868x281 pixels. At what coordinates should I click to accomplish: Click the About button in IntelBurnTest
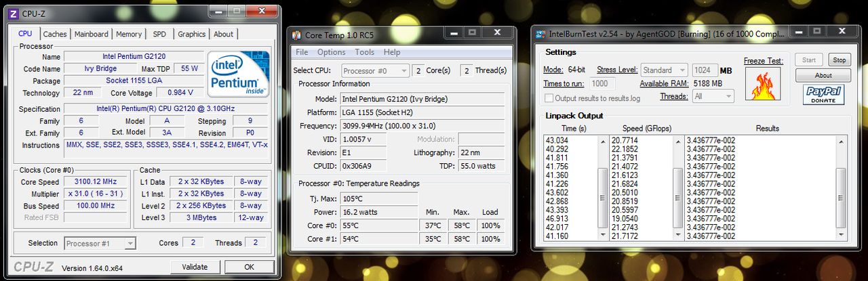tap(823, 75)
